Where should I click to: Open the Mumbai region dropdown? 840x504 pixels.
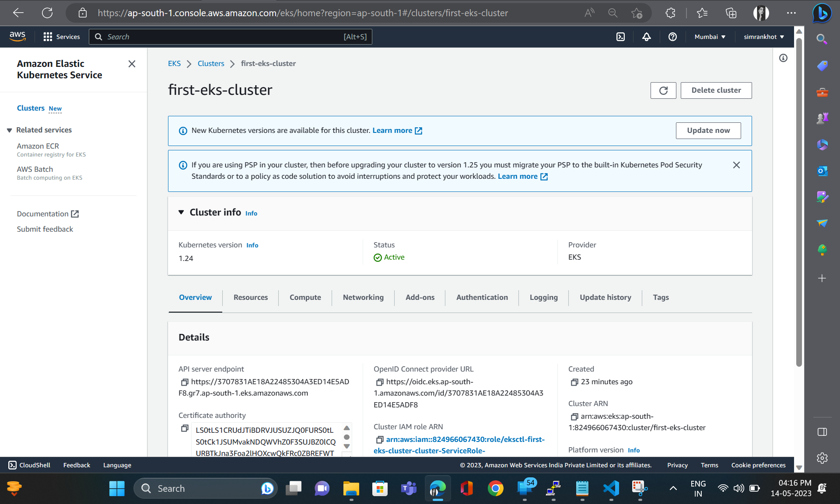point(710,37)
